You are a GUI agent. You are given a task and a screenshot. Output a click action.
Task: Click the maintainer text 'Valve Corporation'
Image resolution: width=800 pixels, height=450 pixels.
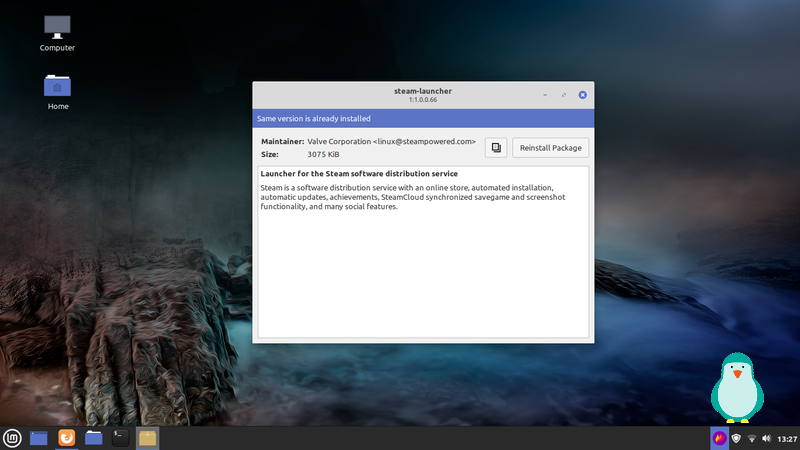pos(339,141)
